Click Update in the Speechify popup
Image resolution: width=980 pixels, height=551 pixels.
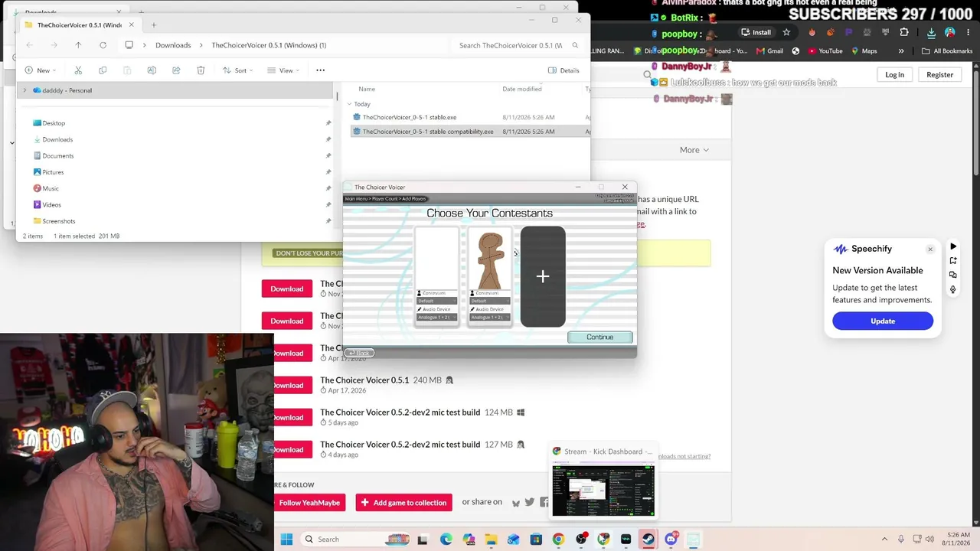[883, 321]
